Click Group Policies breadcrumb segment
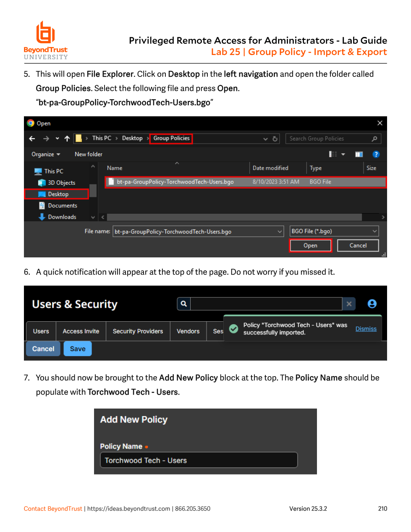 click(x=171, y=138)
